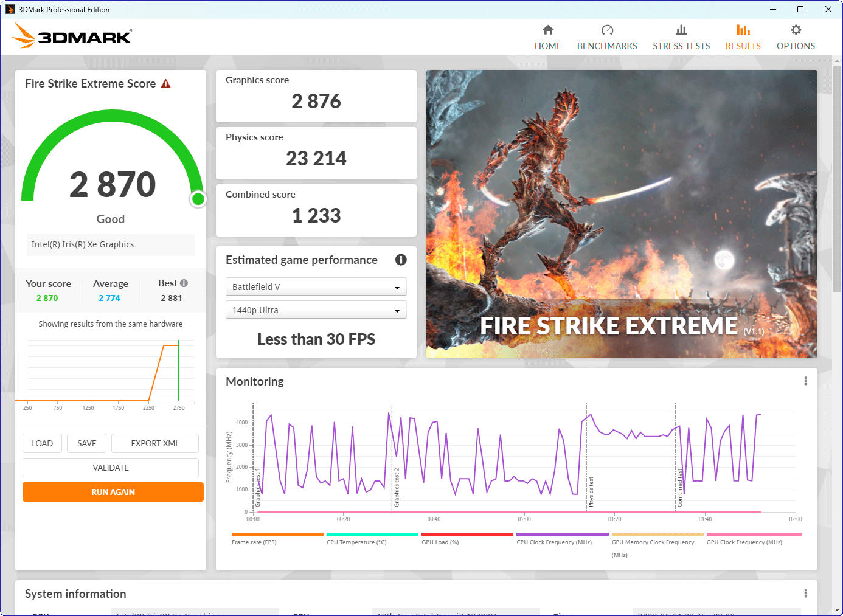Viewport: 843px width, 616px height.
Task: Click the System information heading
Action: [75, 594]
